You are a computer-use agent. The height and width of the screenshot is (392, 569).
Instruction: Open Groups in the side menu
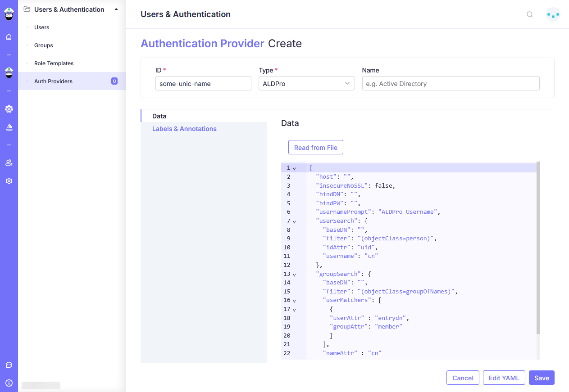point(44,45)
